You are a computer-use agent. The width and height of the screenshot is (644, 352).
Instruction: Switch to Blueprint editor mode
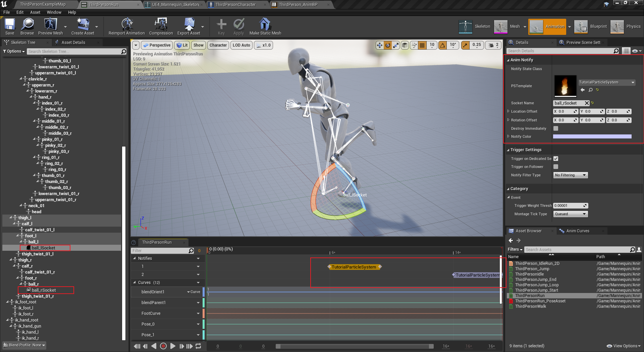(x=590, y=26)
